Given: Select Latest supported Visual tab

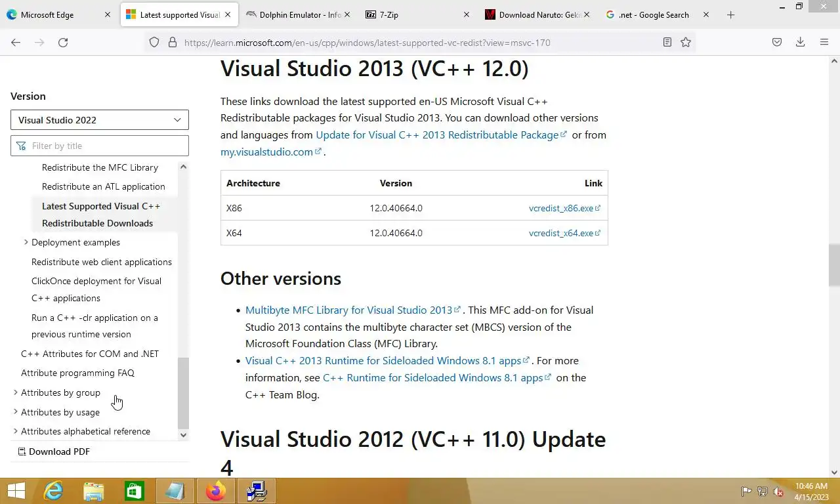Looking at the screenshot, I should coord(180,14).
